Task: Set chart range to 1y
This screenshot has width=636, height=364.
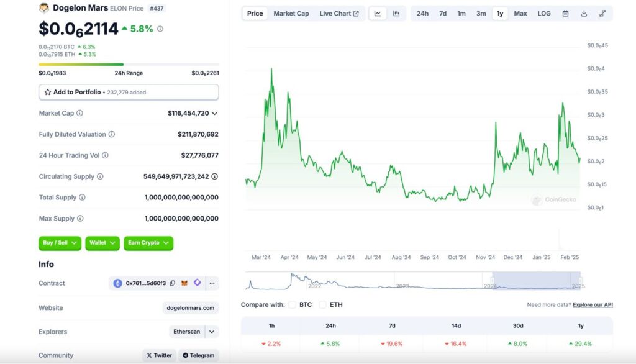Action: (x=500, y=14)
